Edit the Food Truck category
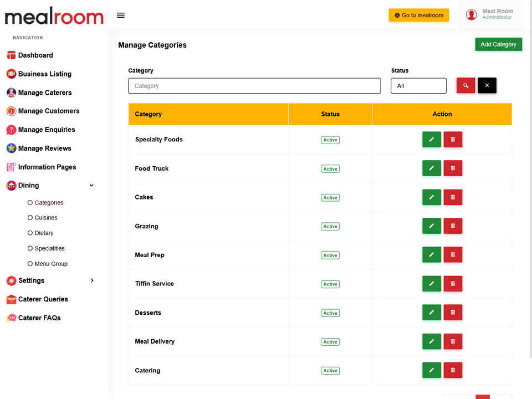 tap(432, 168)
